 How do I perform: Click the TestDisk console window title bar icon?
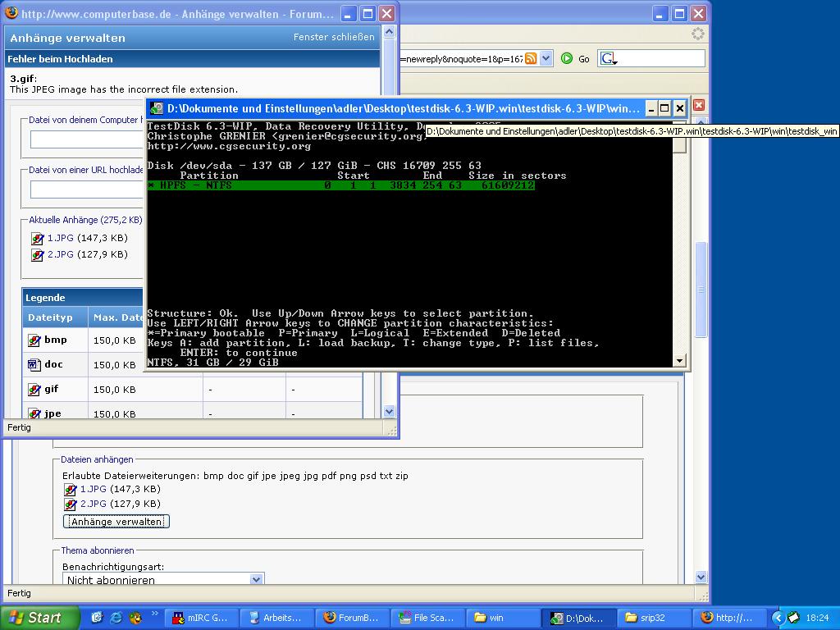point(157,108)
